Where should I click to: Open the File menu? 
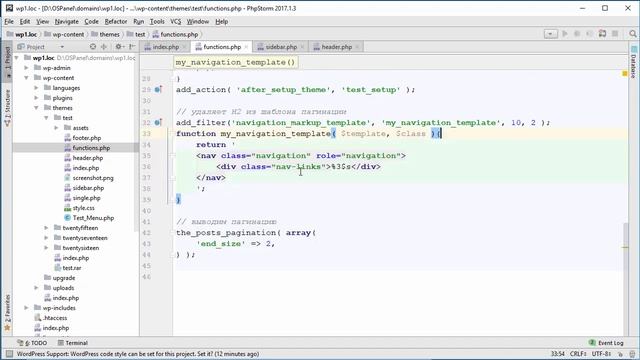pyautogui.click(x=9, y=22)
